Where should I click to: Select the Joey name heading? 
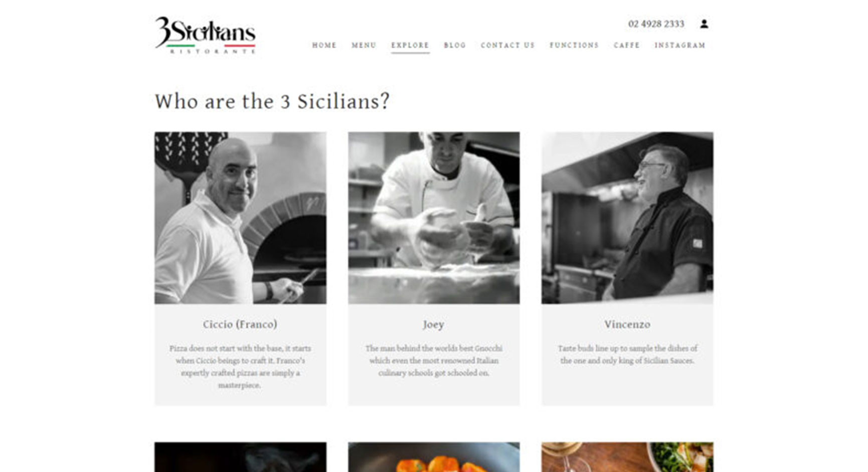coord(433,325)
